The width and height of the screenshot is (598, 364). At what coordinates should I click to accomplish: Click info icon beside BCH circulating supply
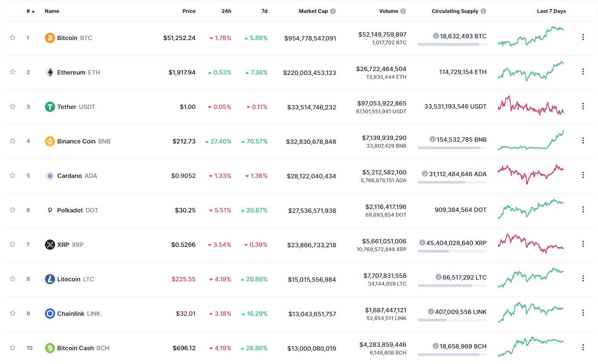pos(435,346)
